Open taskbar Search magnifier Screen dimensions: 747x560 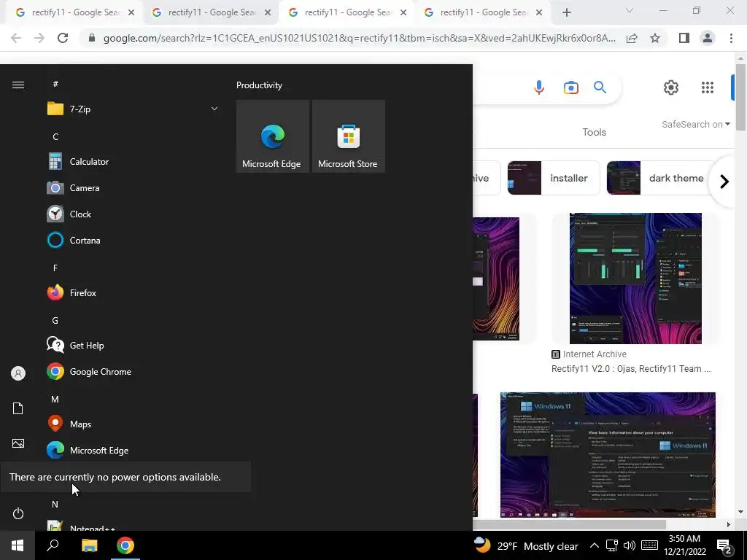(53, 545)
